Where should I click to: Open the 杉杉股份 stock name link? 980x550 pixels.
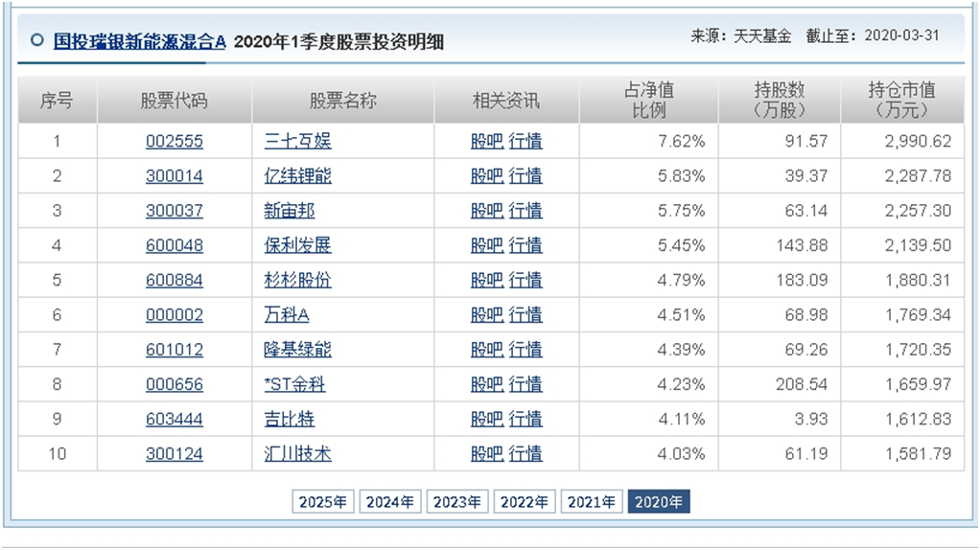297,280
